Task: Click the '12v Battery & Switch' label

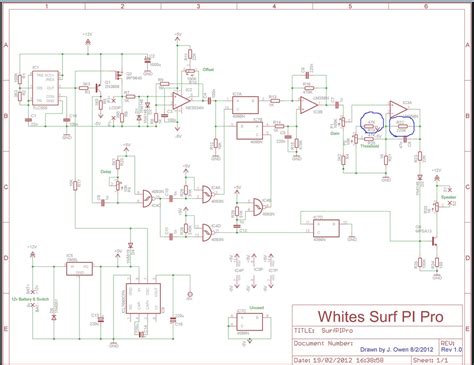Action: (30, 299)
